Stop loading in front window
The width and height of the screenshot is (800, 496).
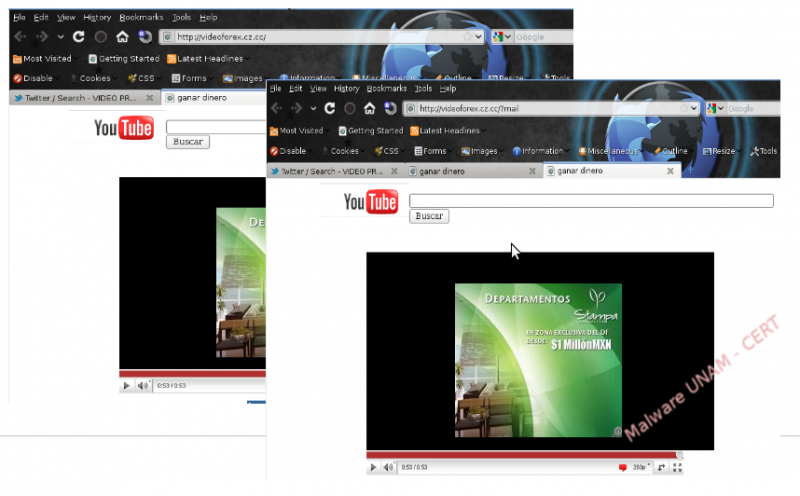[349, 108]
